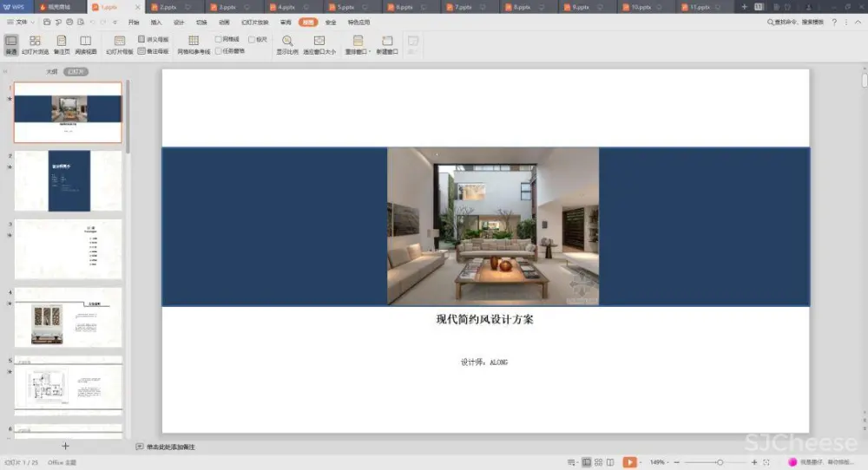Switch to 备注页 notes page view
The height and width of the screenshot is (470, 868).
point(62,44)
